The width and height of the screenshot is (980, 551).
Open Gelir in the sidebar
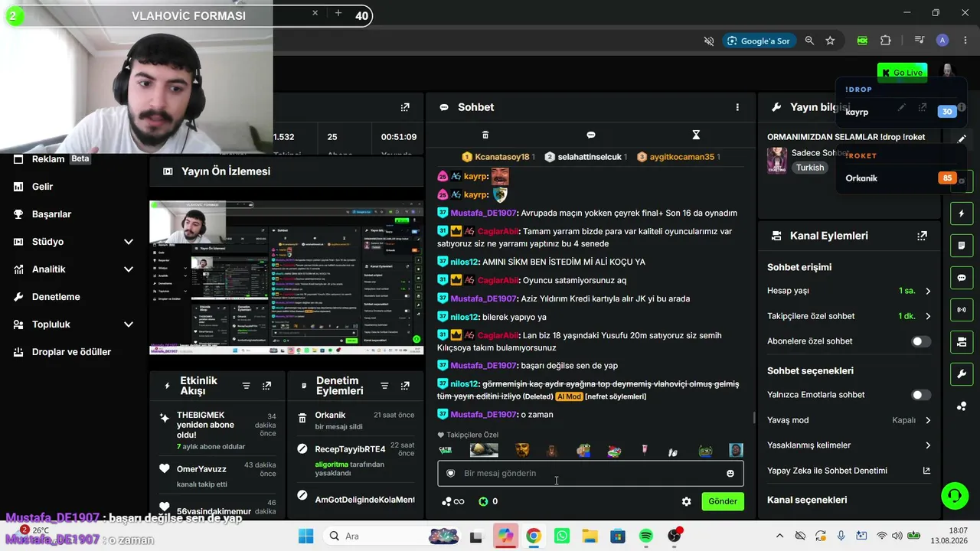coord(42,187)
